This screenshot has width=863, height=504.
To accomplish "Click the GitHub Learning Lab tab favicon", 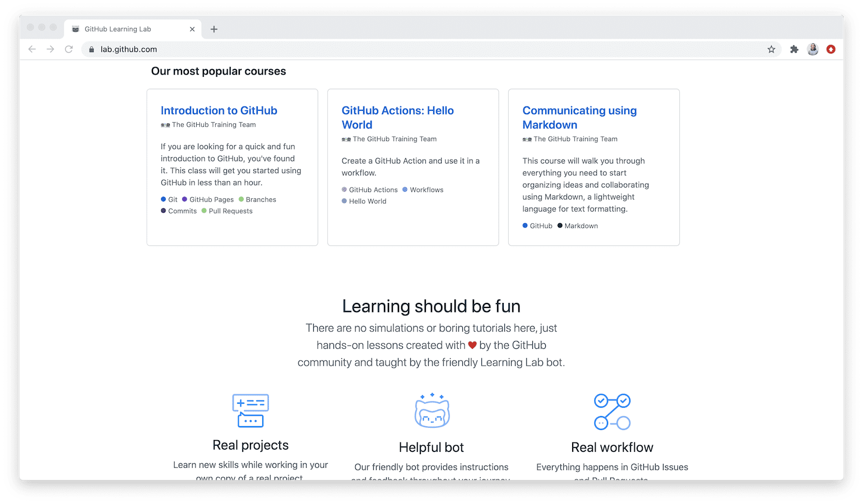I will click(75, 29).
